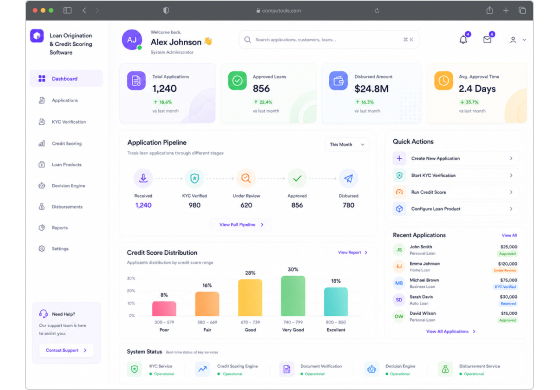The height and width of the screenshot is (390, 560).
Task: Click the Contact Support button
Action: point(66,350)
